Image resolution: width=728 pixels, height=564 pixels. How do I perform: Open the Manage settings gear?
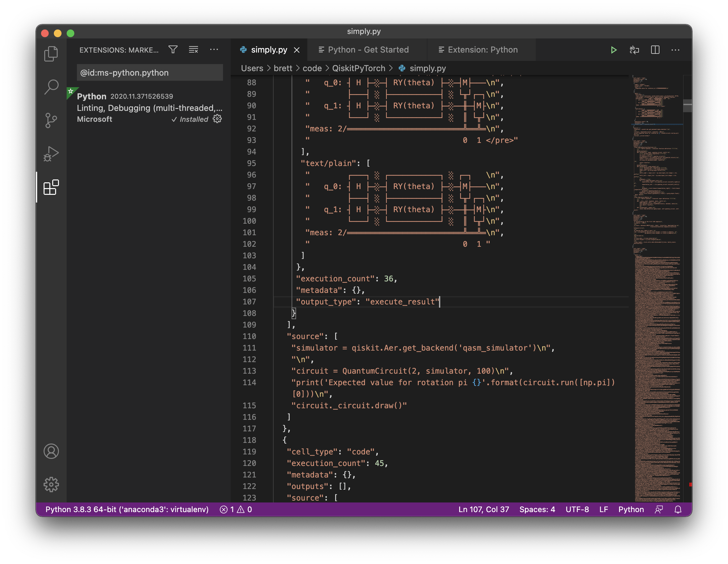pos(51,485)
